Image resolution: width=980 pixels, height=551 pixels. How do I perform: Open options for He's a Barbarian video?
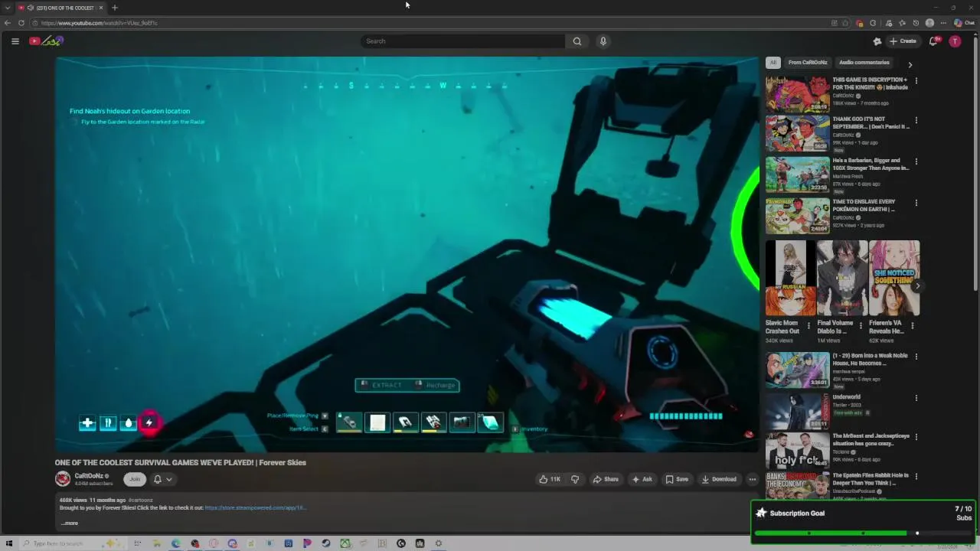(916, 161)
